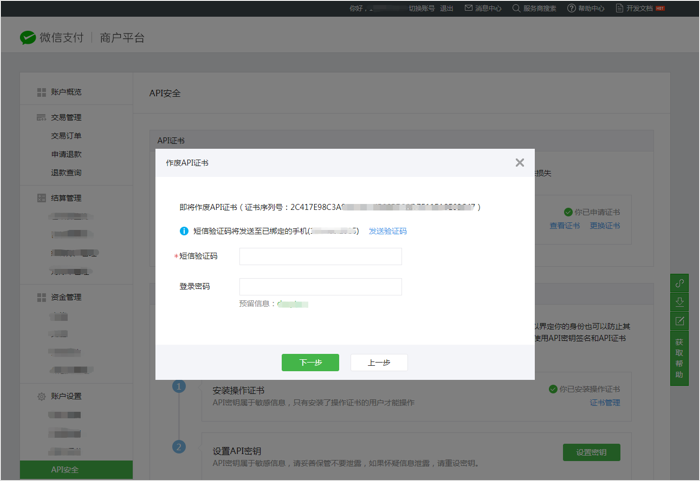The width and height of the screenshot is (700, 481).
Task: Select 交易管理 in the sidebar
Action: [66, 117]
